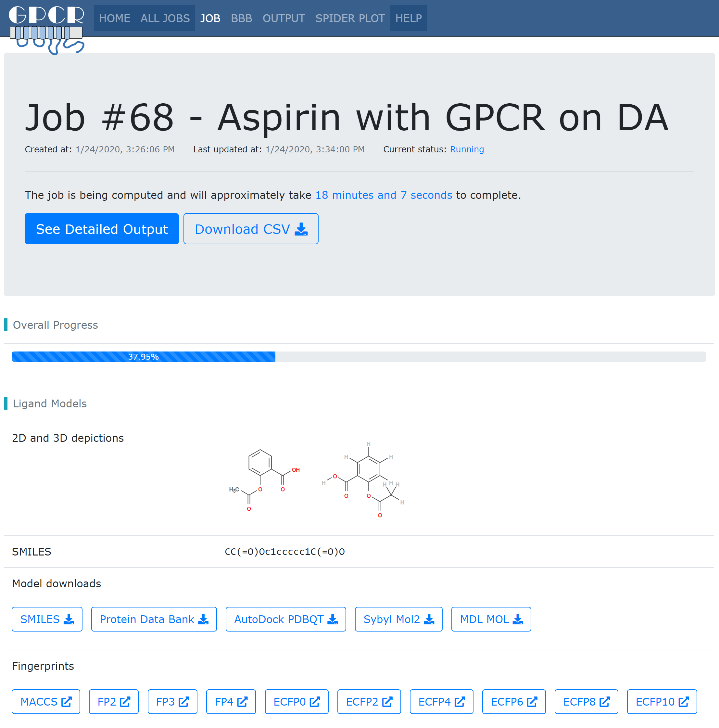Image resolution: width=719 pixels, height=728 pixels.
Task: Download the SMILES model file
Action: click(47, 619)
